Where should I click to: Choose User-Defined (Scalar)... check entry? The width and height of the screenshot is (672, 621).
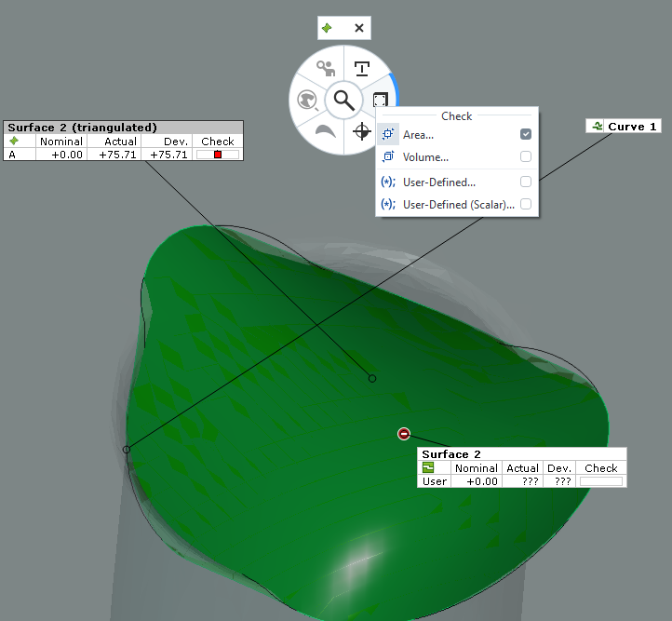click(x=457, y=205)
